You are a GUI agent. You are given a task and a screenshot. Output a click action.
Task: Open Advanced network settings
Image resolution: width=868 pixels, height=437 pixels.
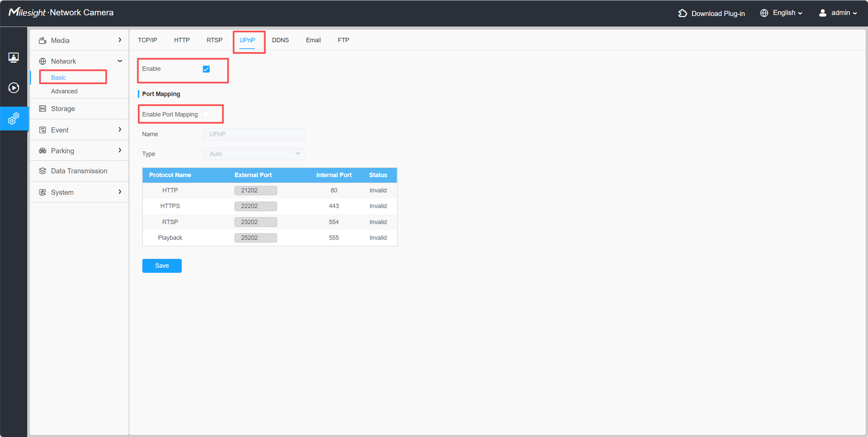[64, 91]
